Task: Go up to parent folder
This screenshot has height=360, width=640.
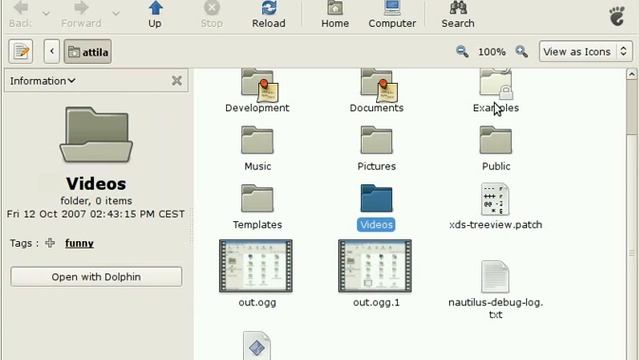Action: click(155, 15)
